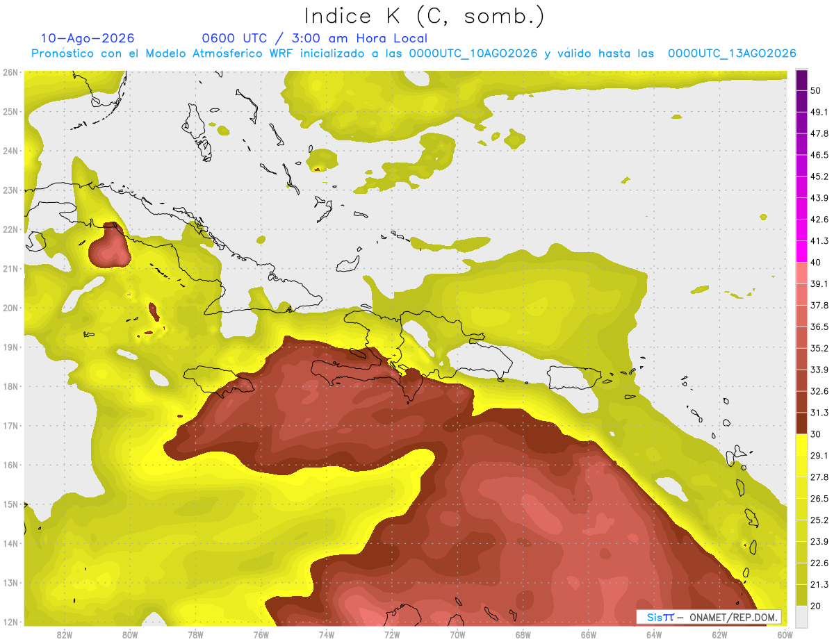Select the legend value "43.9"

point(820,198)
